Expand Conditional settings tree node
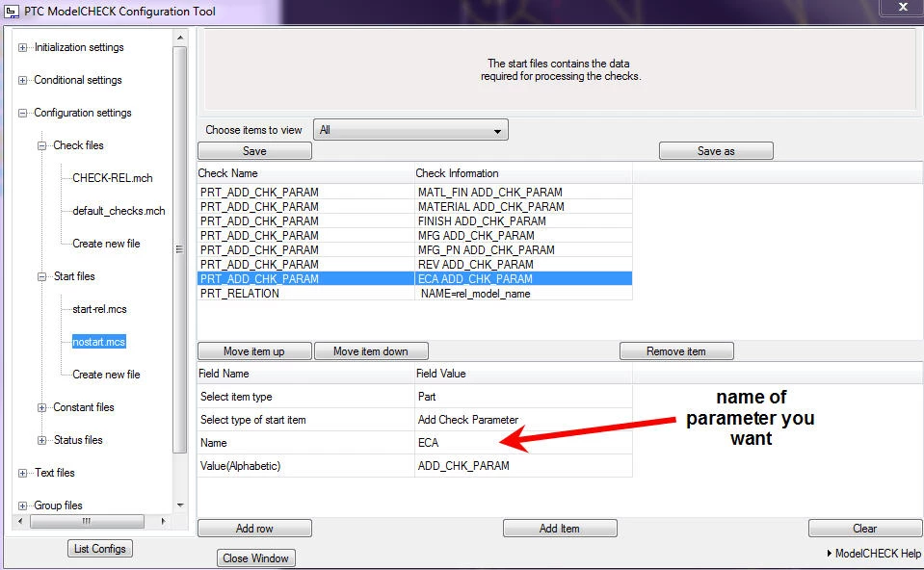The image size is (924, 570). (x=22, y=80)
